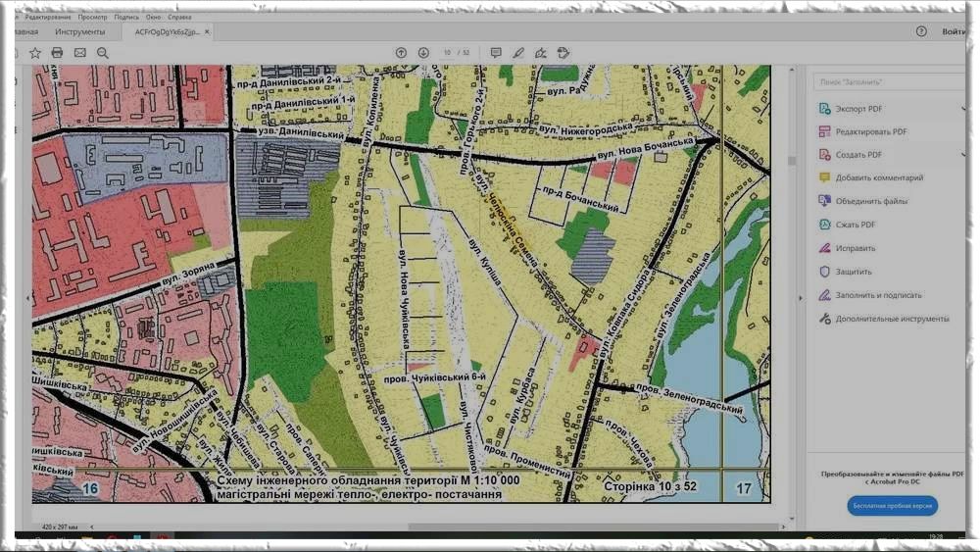The width and height of the screenshot is (980, 552).
Task: Go to next page with down arrow
Action: pos(423,53)
